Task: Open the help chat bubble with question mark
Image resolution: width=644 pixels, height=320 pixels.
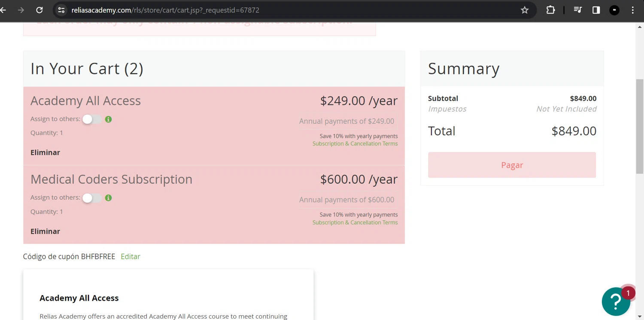Action: tap(616, 302)
